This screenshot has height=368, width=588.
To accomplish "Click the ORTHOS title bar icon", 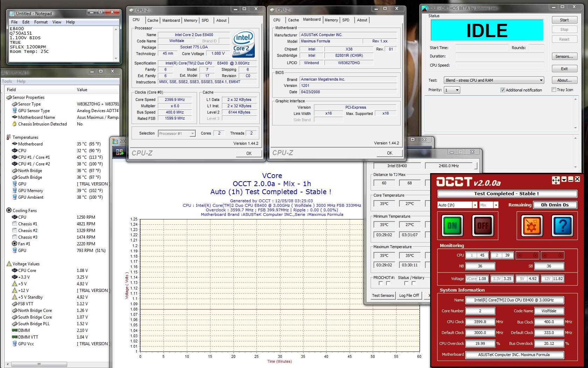I will (425, 8).
